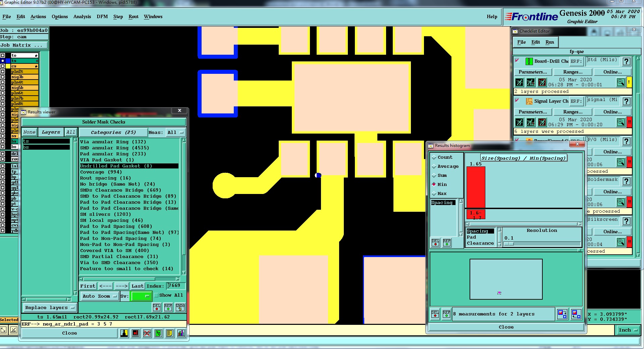This screenshot has height=349, width=644.
Task: Click REF icon beside '8 measurements' in histogram
Action: point(446,314)
